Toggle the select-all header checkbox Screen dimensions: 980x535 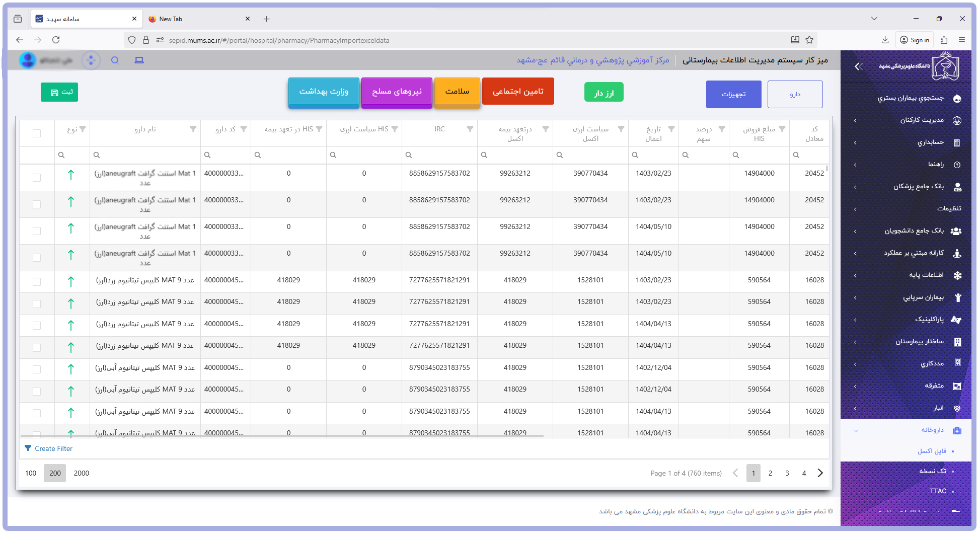37,133
